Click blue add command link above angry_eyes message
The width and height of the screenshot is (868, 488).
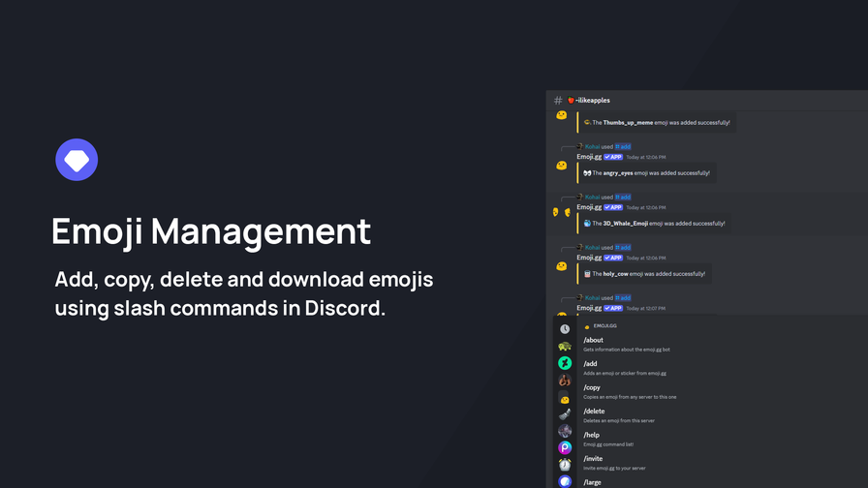point(623,146)
